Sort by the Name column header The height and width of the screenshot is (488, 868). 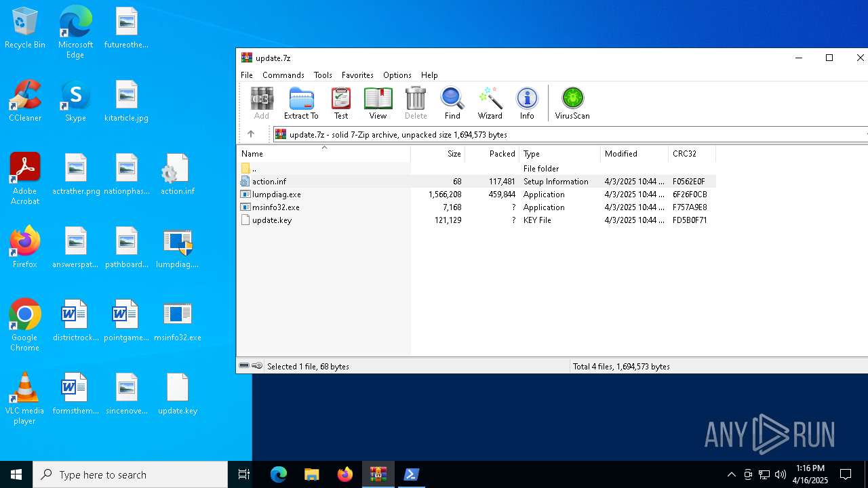[323, 154]
